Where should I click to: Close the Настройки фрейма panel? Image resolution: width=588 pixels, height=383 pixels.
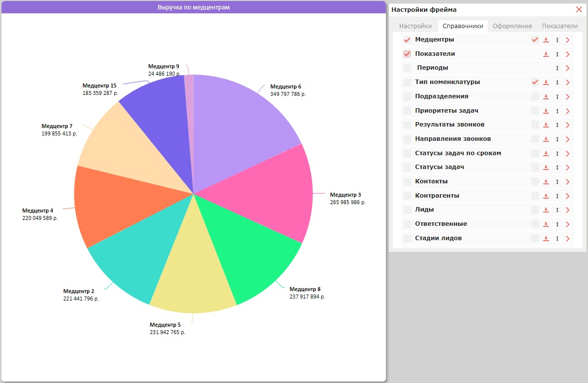click(x=579, y=9)
